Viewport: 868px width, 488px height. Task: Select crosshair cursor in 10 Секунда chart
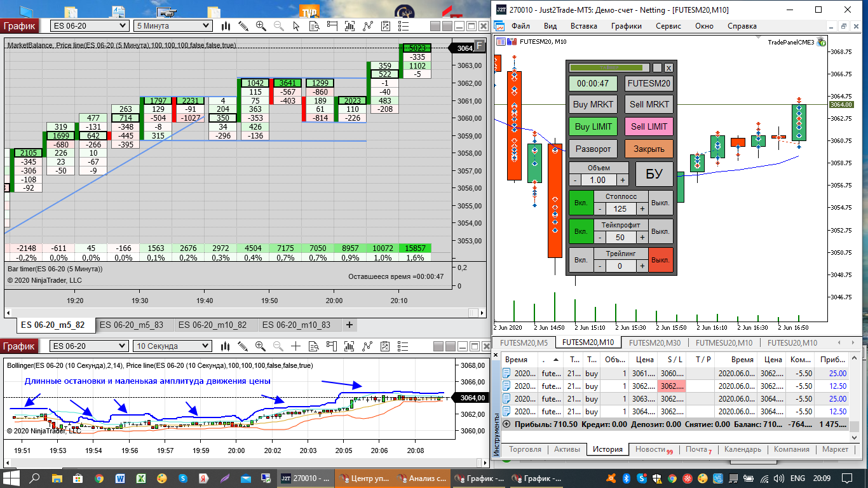point(296,346)
